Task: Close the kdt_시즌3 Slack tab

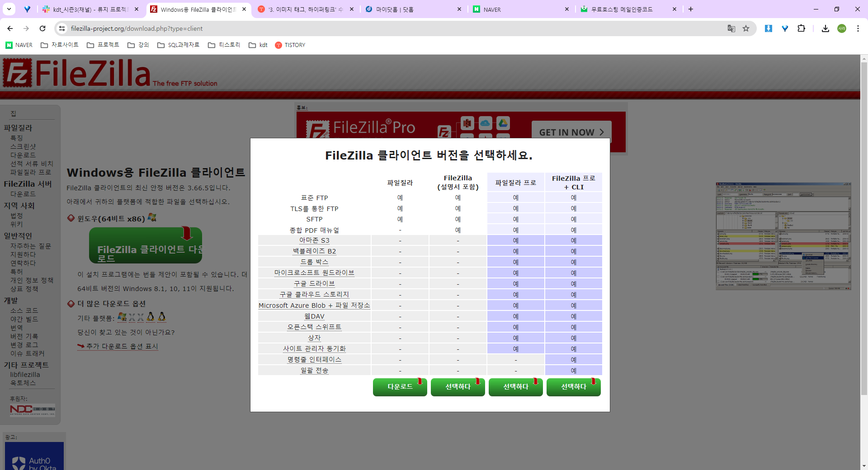Action: [137, 9]
